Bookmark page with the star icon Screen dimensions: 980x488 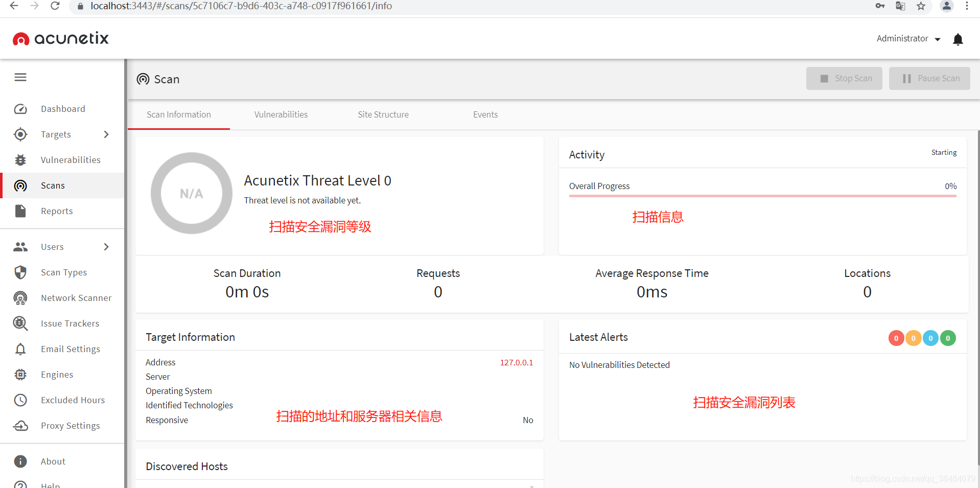pyautogui.click(x=921, y=6)
